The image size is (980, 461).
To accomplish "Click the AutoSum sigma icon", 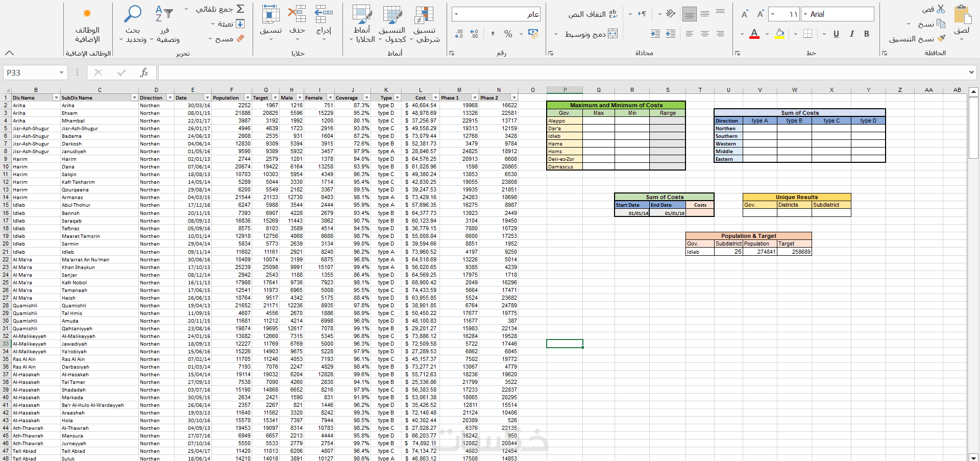I will pyautogui.click(x=240, y=9).
